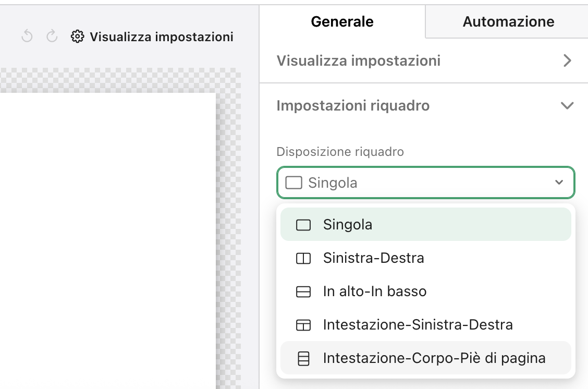The image size is (588, 389).
Task: Select Intestazione-Corpo-Piè di pagina option
Action: pos(435,358)
